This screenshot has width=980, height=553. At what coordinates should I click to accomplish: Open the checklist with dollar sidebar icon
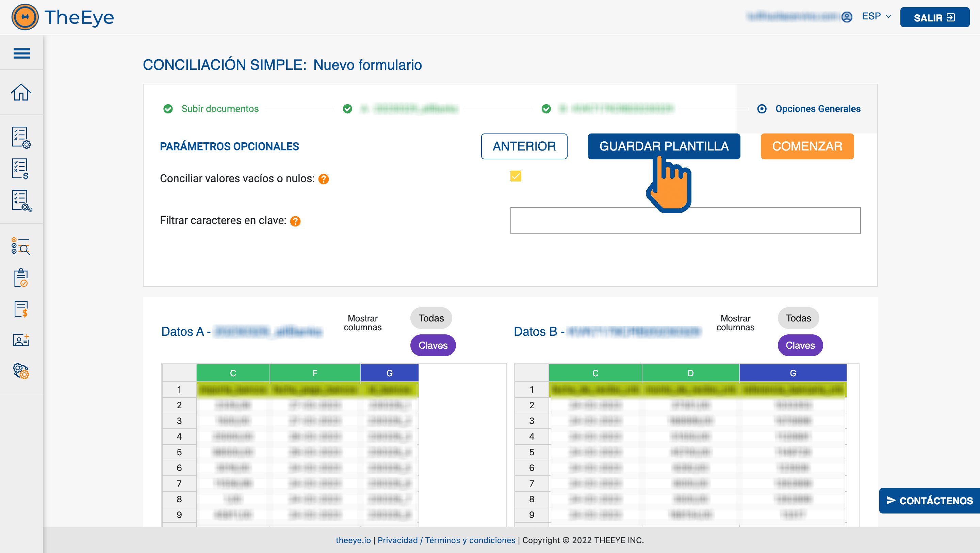click(21, 169)
